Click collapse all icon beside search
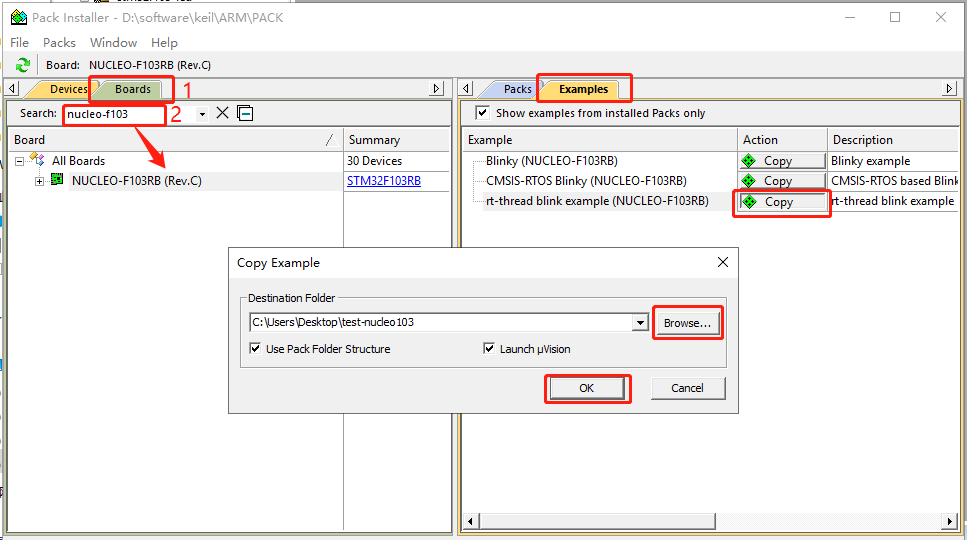 (x=245, y=113)
